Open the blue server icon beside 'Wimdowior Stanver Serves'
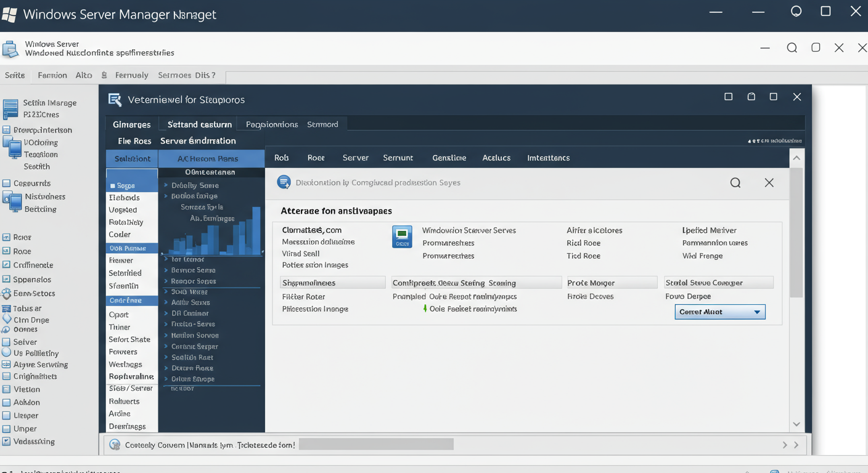This screenshot has height=473, width=868. pyautogui.click(x=402, y=236)
